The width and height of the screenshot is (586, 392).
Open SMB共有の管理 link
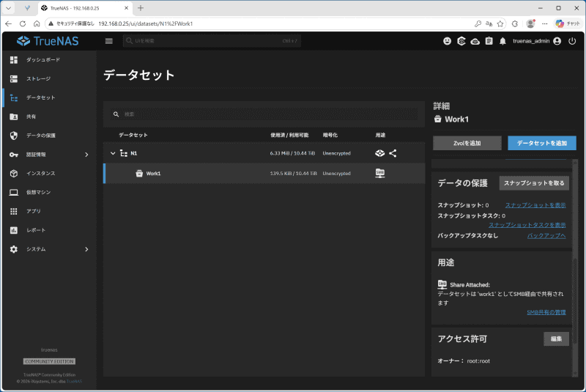pyautogui.click(x=546, y=312)
